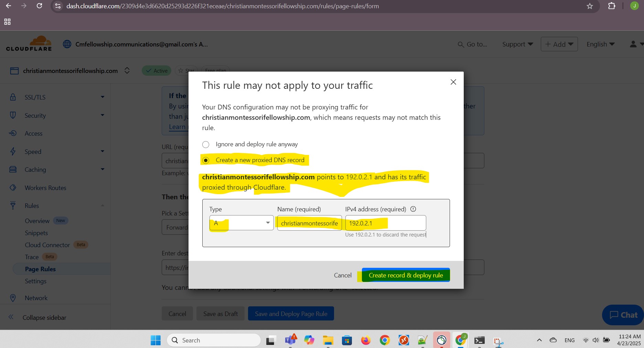The image size is (644, 348).
Task: Click the Speed lightning icon
Action: pos(13,151)
